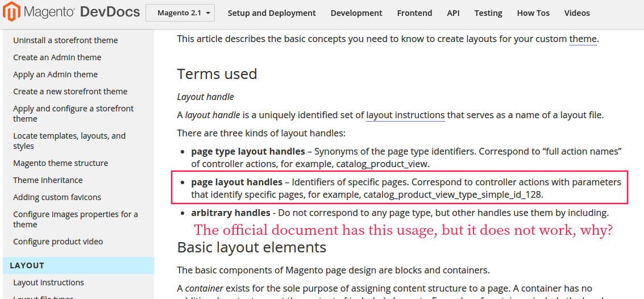The height and width of the screenshot is (299, 644).
Task: Open Apply and configure a storefront theme
Action: tap(73, 114)
